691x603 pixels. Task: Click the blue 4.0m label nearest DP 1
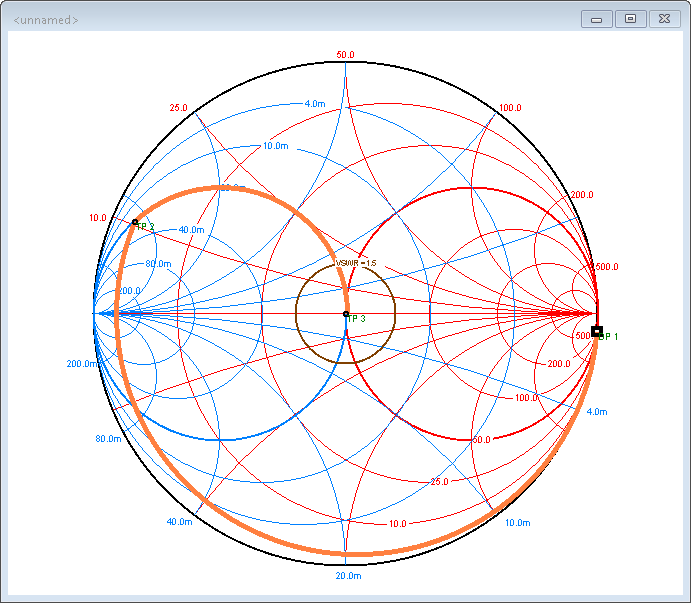point(596,412)
